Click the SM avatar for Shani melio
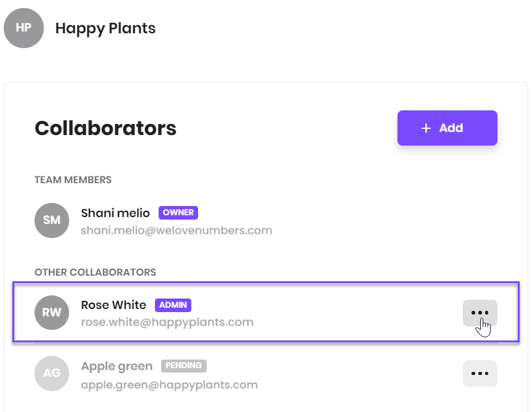 point(52,220)
